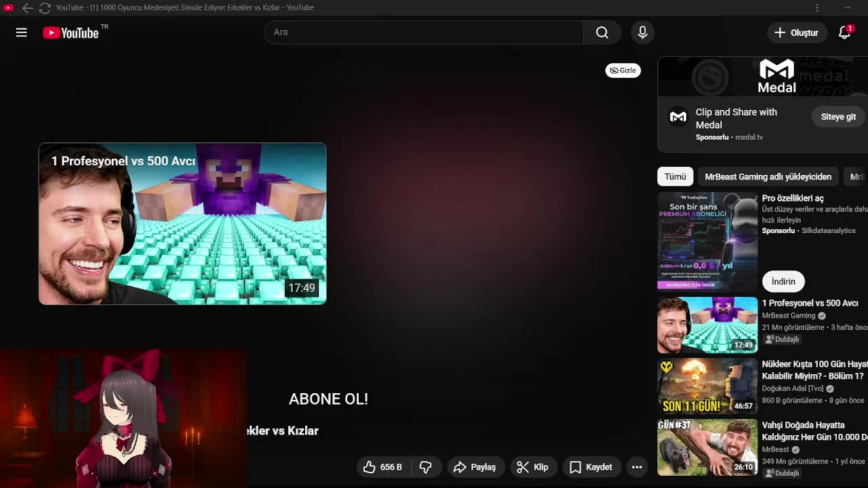Click sidebar title 1 Profesyonel vs 500 Avcı

click(x=810, y=303)
